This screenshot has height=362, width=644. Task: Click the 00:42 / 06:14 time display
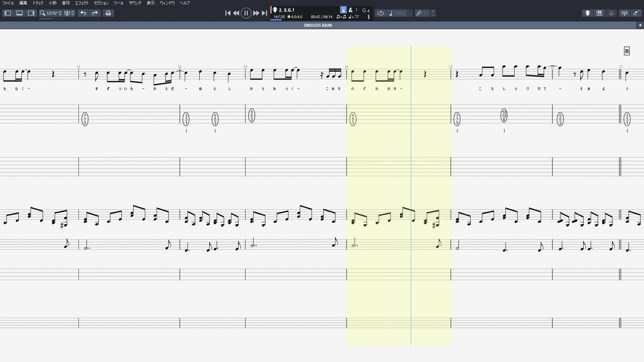click(321, 17)
